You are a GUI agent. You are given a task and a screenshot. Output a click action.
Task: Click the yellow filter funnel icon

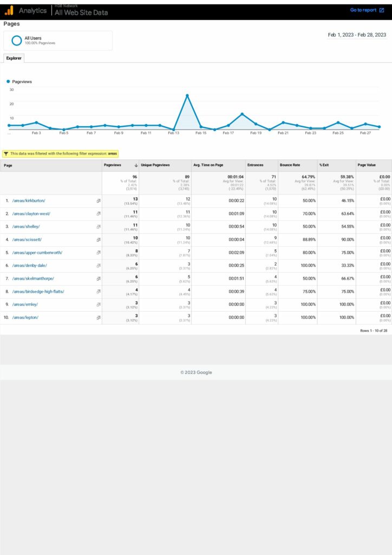coord(6,153)
